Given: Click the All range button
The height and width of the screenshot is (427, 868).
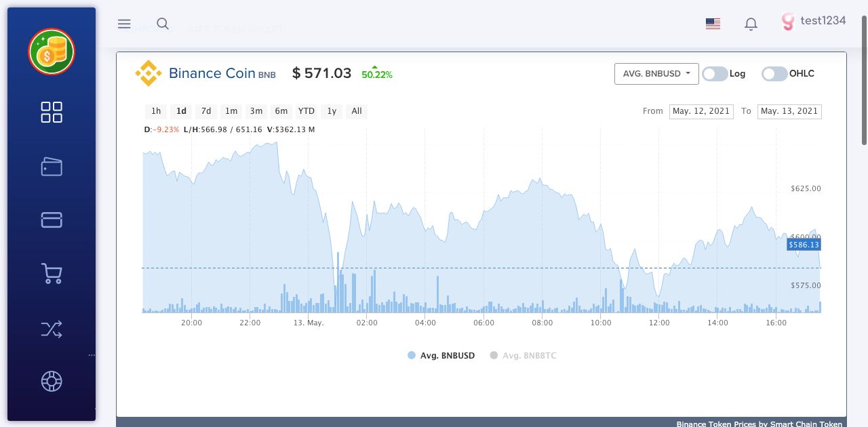Looking at the screenshot, I should click(x=357, y=111).
